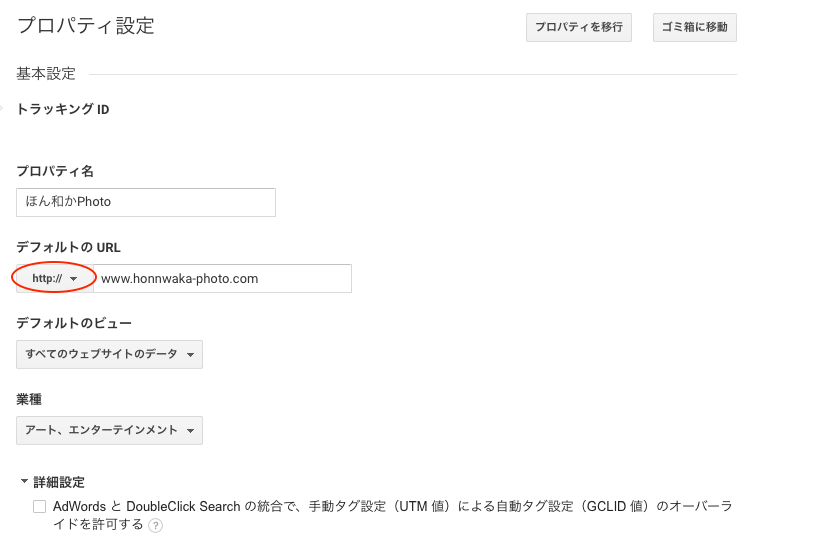Collapse the 詳細設定 section triangle

point(24,482)
